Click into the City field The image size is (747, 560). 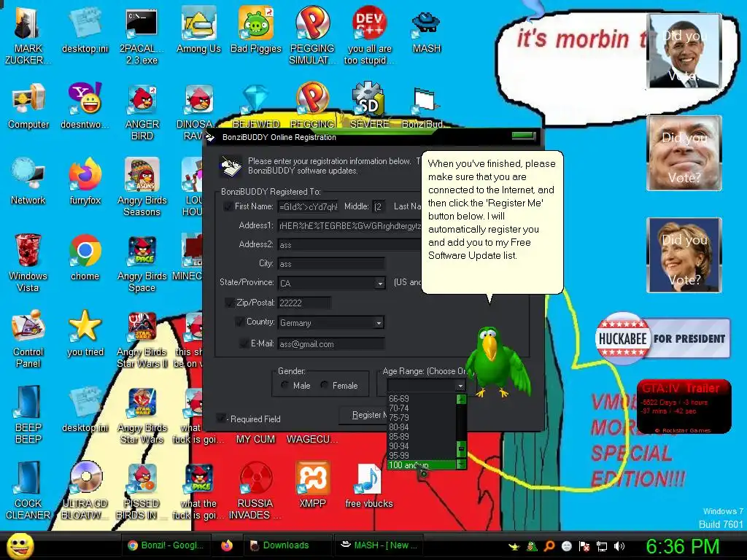331,264
